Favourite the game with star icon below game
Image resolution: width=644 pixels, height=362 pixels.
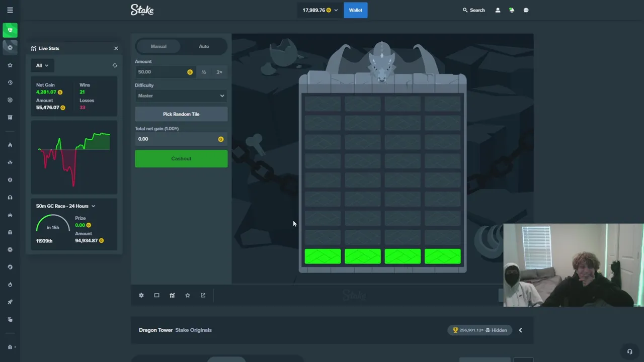[x=188, y=295]
